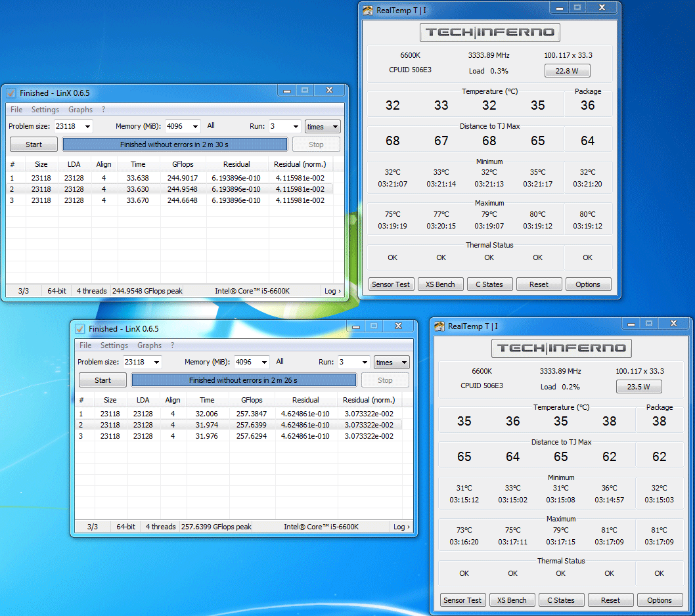Screen dimensions: 695x616
Task: Click the lower LinX window title icon
Action: click(79, 329)
